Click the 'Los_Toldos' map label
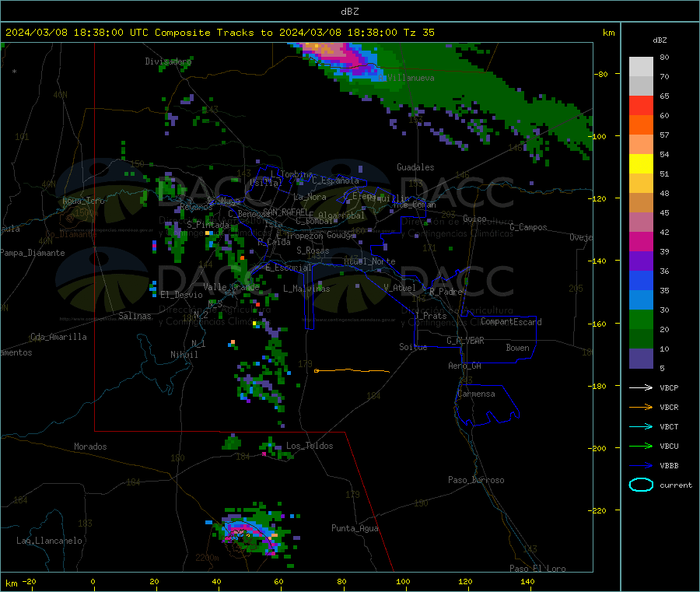This screenshot has width=700, height=592. [x=310, y=446]
